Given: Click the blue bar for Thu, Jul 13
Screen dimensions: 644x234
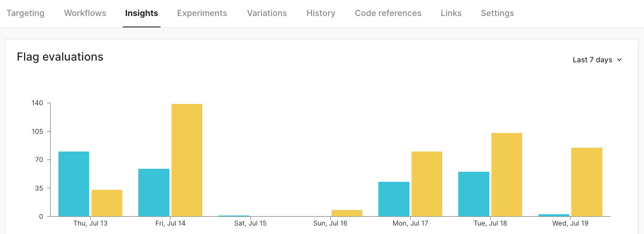Looking at the screenshot, I should [x=74, y=184].
